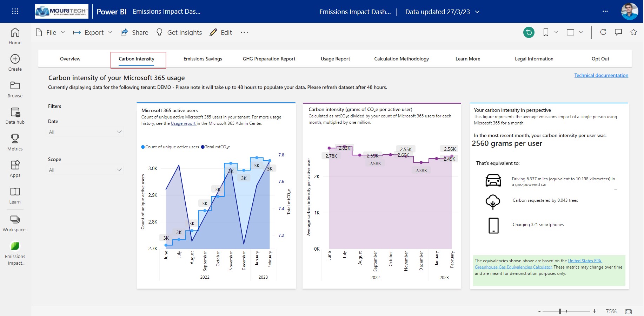Open the Technical documentation link
This screenshot has width=644, height=316.
pyautogui.click(x=601, y=75)
